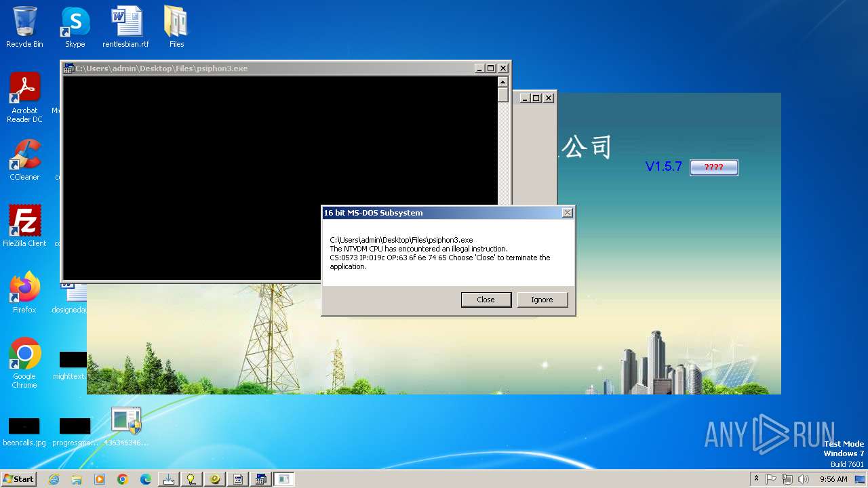The image size is (868, 488).
Task: Launch Microsoft Edge from taskbar
Action: [146, 479]
